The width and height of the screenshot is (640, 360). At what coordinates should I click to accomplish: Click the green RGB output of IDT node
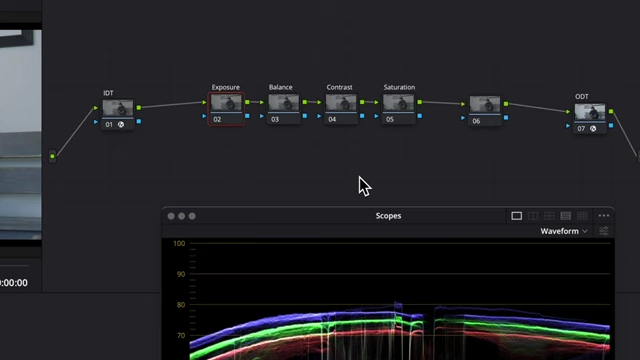coord(139,108)
